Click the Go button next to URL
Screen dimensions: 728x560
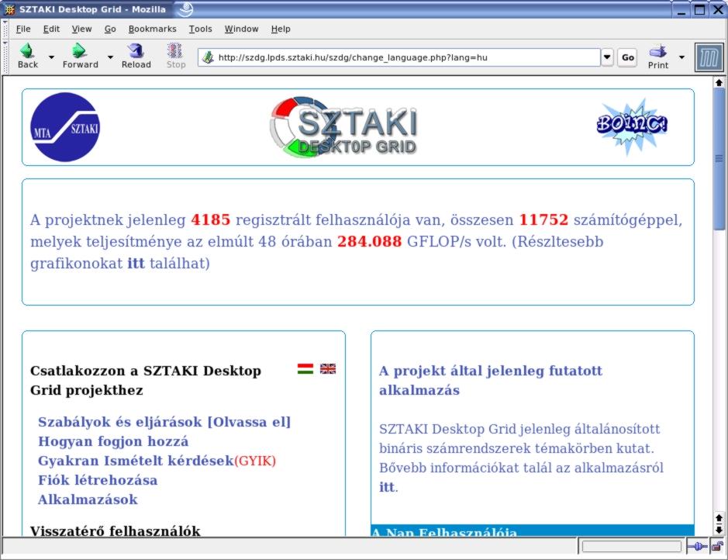(x=628, y=57)
